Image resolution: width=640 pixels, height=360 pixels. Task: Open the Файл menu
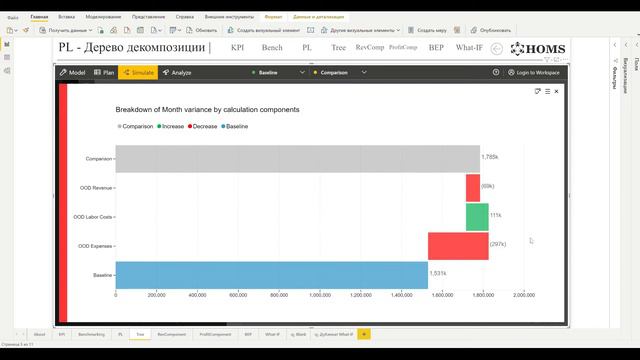click(x=13, y=18)
